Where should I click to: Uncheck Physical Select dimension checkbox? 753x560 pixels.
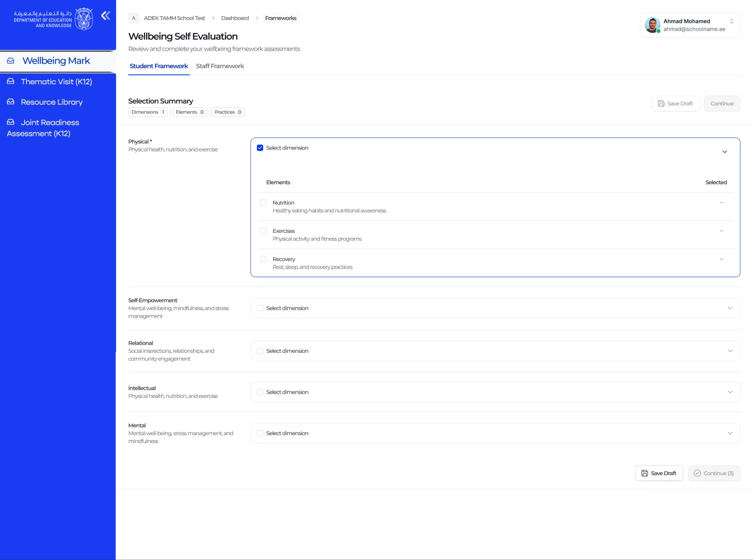pyautogui.click(x=260, y=148)
